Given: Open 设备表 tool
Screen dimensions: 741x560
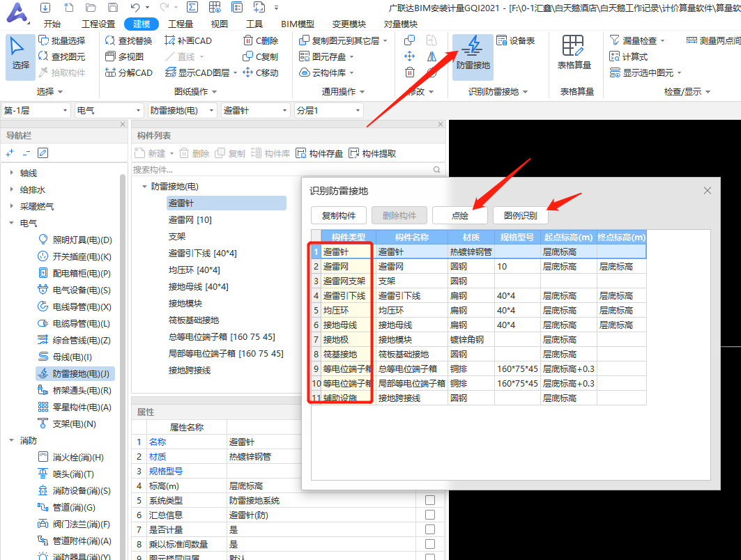Looking at the screenshot, I should [x=516, y=40].
